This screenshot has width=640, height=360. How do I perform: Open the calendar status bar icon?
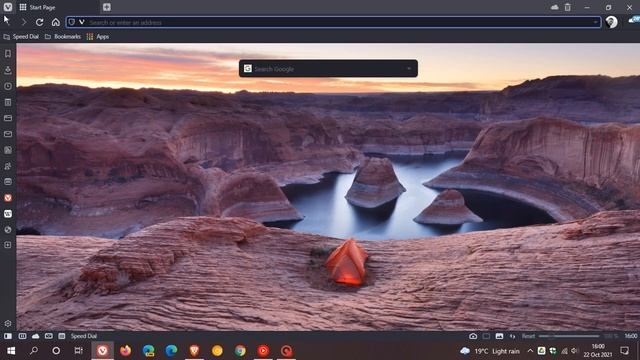point(62,336)
